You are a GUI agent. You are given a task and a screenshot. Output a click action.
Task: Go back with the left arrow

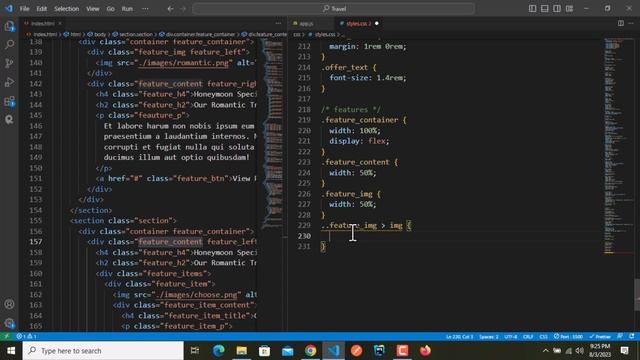click(170, 9)
